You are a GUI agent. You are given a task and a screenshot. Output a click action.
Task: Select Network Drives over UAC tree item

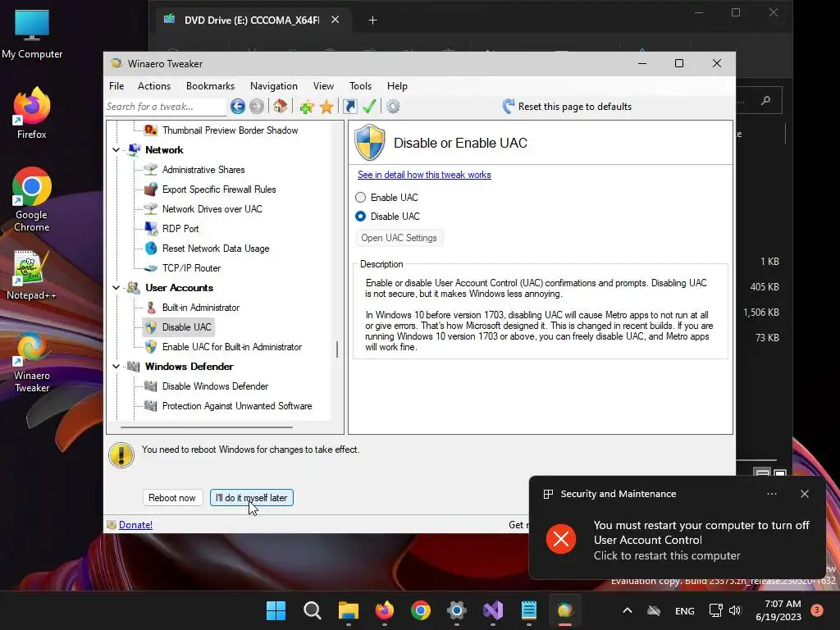point(212,209)
